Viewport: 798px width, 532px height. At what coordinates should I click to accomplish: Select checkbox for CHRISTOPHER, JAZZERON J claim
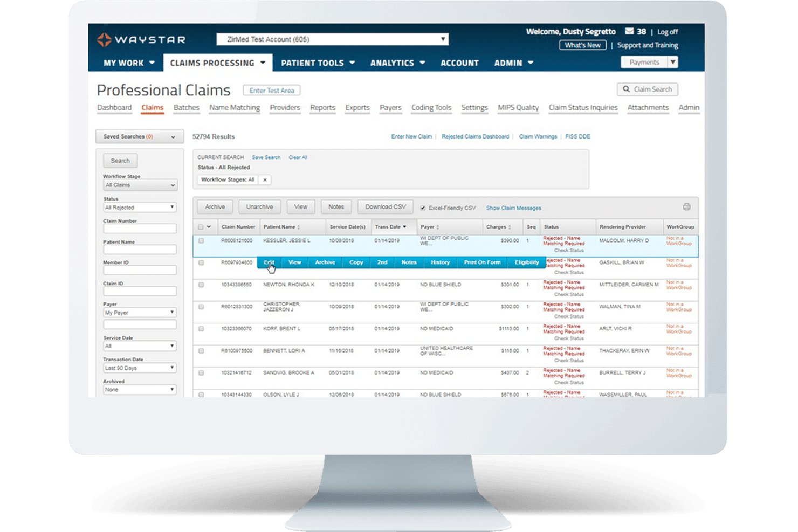click(x=201, y=307)
